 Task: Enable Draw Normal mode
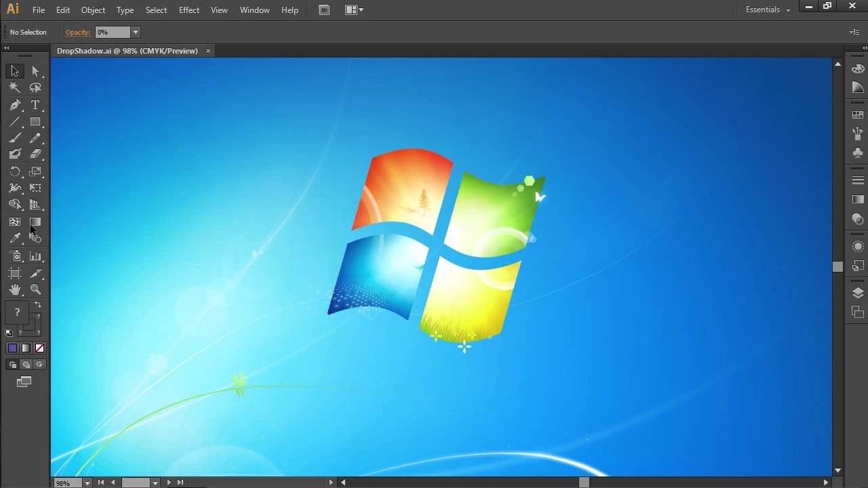coord(12,365)
